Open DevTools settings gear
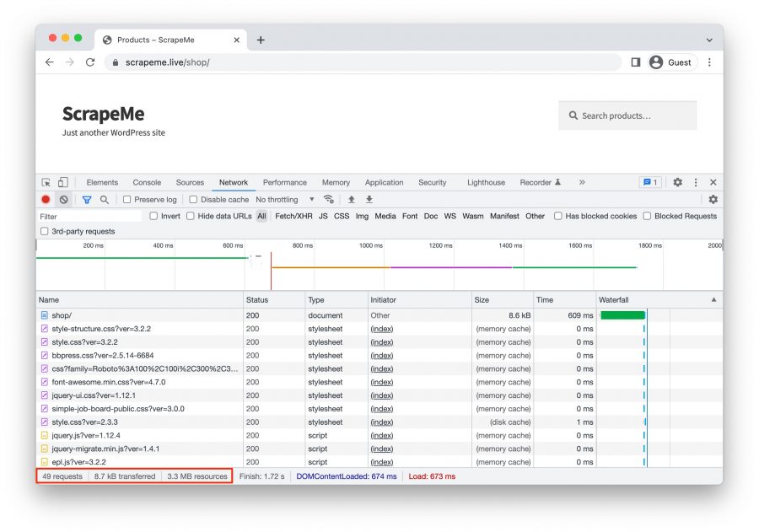 pyautogui.click(x=677, y=182)
